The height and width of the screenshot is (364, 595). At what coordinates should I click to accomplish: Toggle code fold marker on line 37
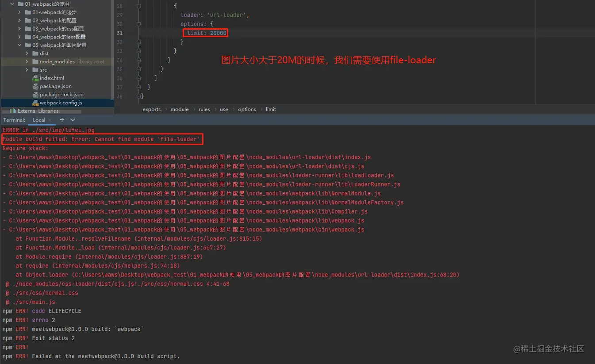pyautogui.click(x=138, y=87)
